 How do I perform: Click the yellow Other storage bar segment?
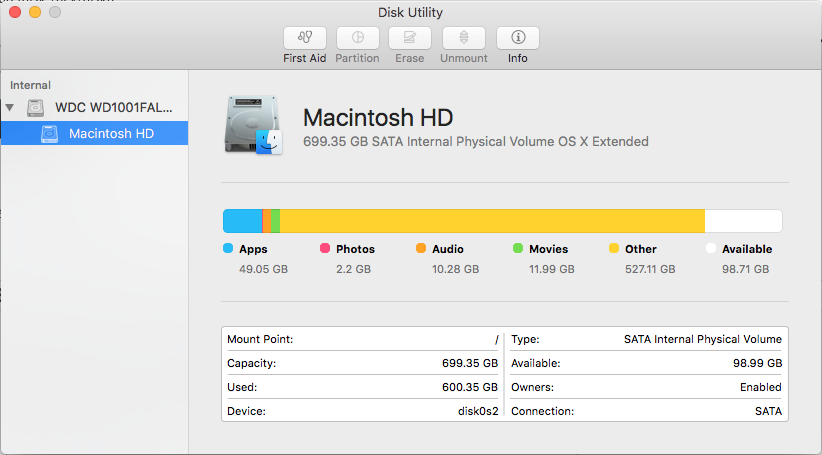490,221
